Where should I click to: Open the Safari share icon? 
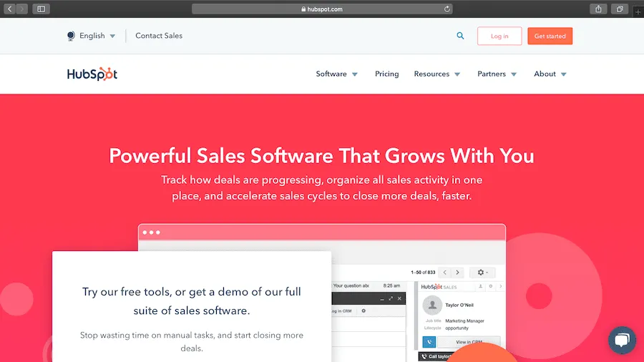(x=598, y=9)
